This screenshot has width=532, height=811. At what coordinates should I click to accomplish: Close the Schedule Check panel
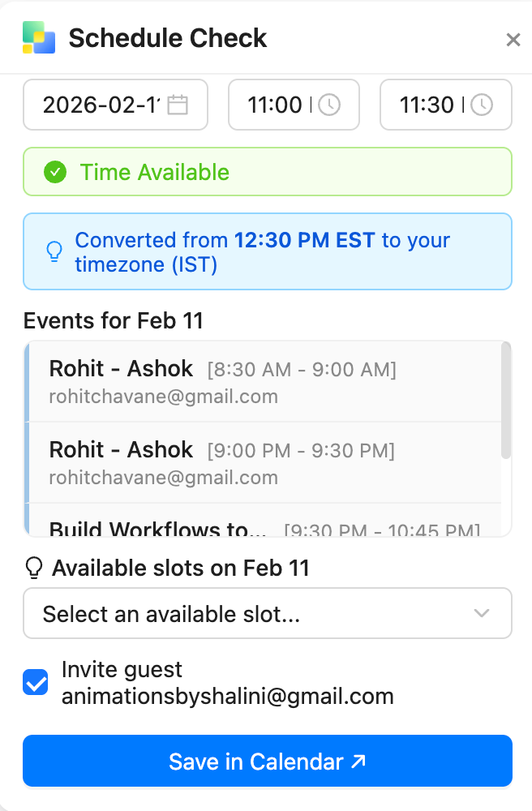tap(513, 40)
